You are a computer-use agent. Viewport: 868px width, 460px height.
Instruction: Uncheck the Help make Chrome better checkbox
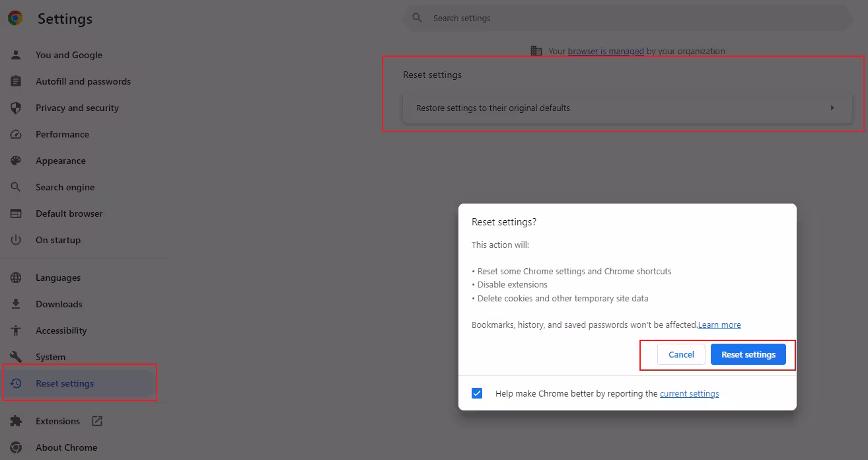coord(477,393)
